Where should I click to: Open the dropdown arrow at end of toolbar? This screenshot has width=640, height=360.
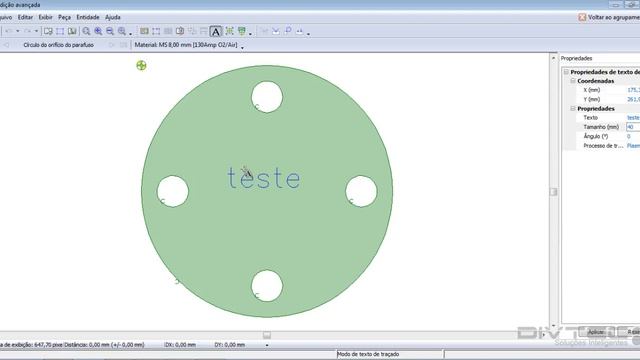[308, 34]
